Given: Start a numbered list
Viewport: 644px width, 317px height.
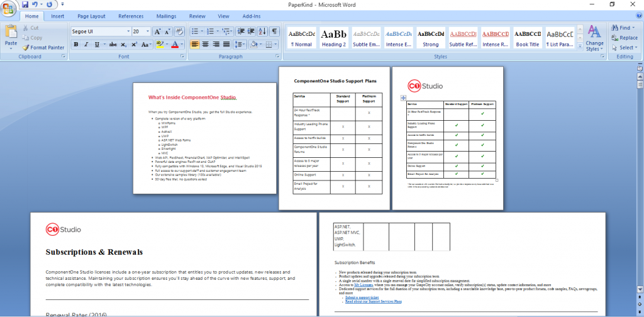Looking at the screenshot, I should (x=210, y=31).
